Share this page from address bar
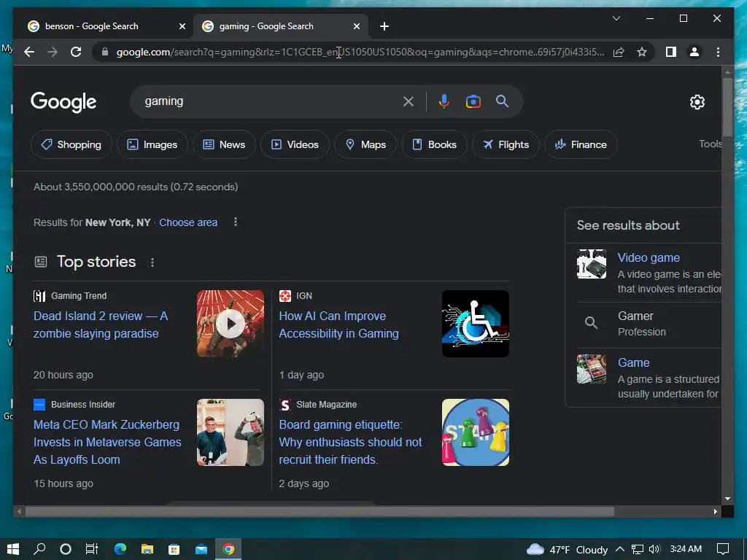This screenshot has width=747, height=560. (x=619, y=52)
